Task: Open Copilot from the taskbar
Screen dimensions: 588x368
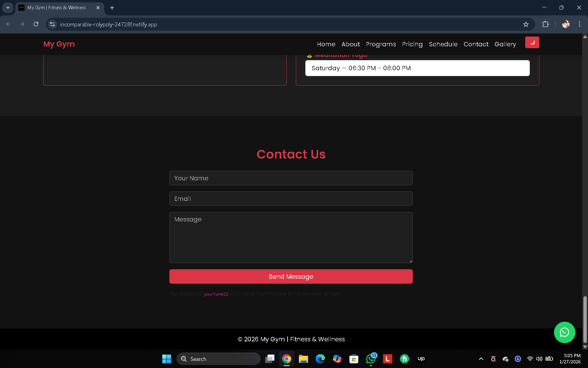Action: (x=337, y=359)
